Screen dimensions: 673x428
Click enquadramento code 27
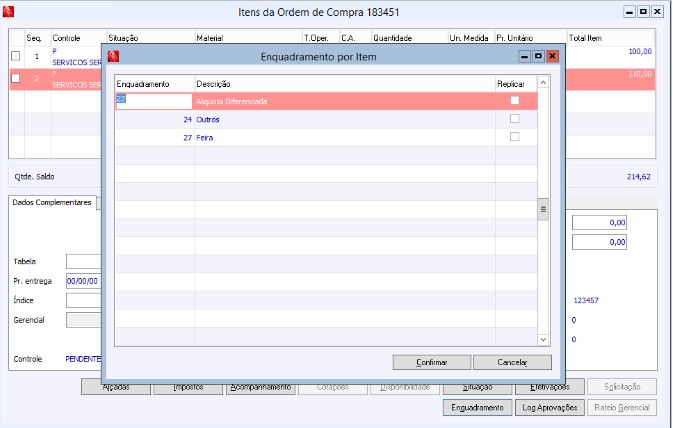[x=187, y=138]
